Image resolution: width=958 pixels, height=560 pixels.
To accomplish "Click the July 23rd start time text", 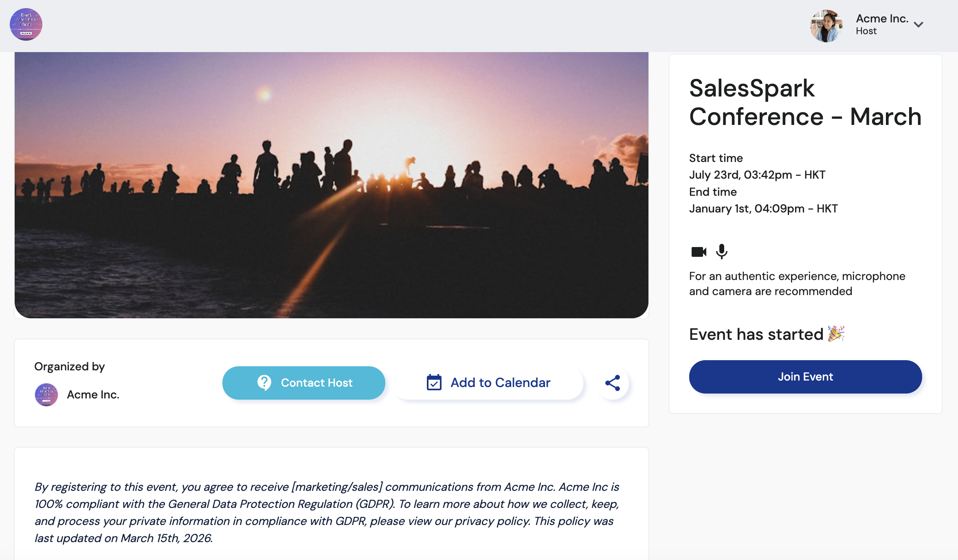I will coord(757,175).
